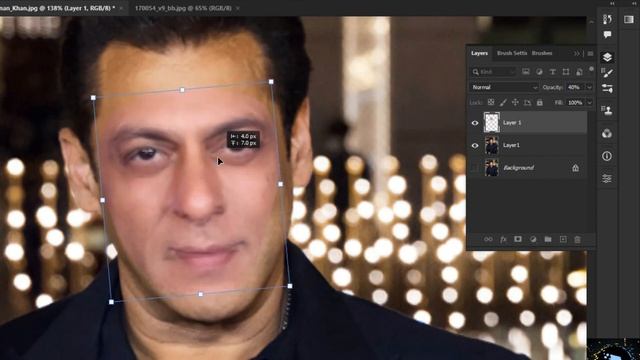Open the Normal blend mode dropdown
Image resolution: width=640 pixels, height=360 pixels.
point(504,87)
